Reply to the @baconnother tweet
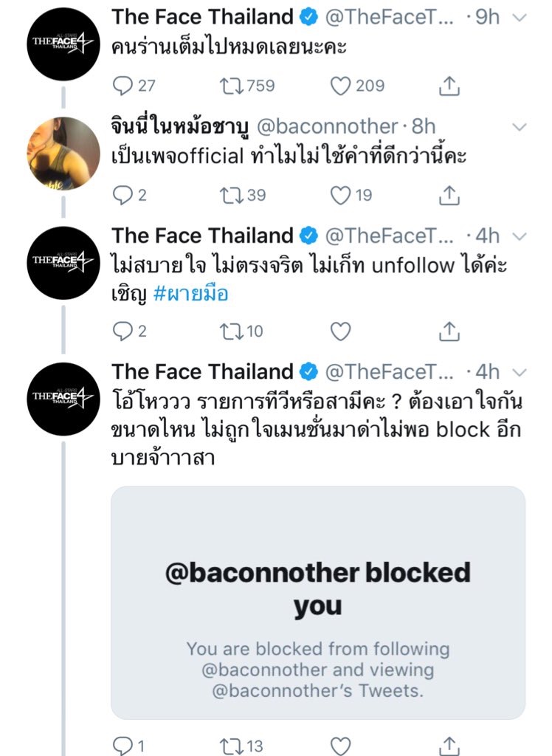Image resolution: width=552 pixels, height=756 pixels. 121,194
